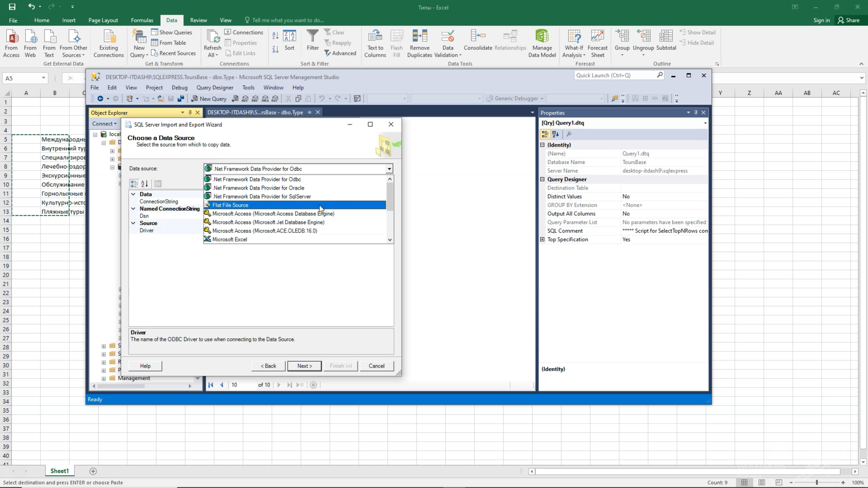Viewport: 868px width, 488px height.
Task: Open the Review ribbon tab
Action: (198, 20)
